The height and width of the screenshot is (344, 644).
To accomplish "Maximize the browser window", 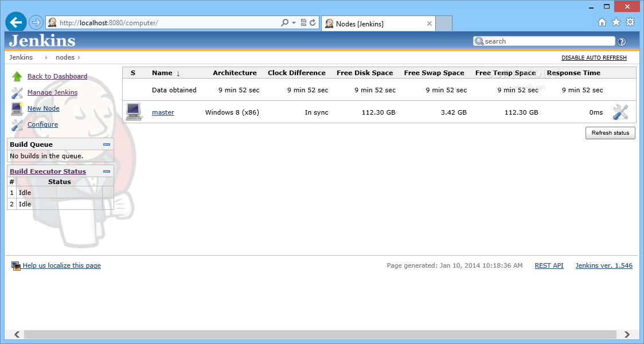I will [607, 6].
